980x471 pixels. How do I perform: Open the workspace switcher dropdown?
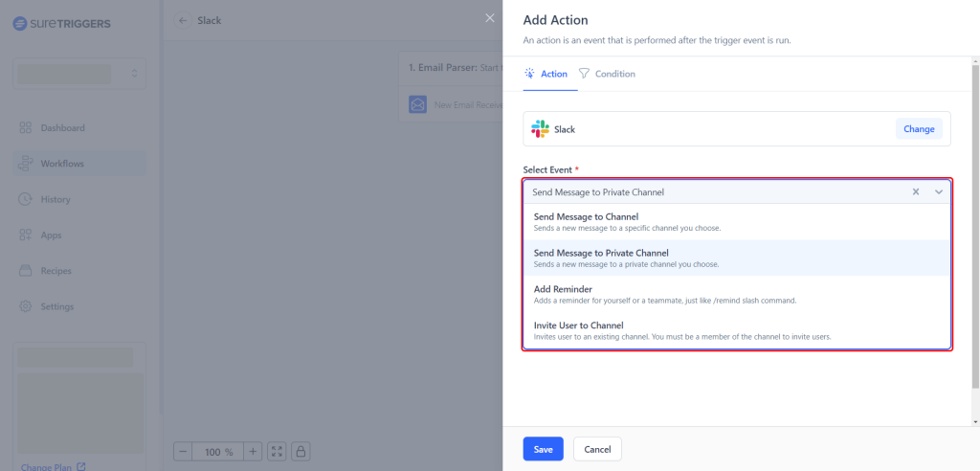[79, 74]
